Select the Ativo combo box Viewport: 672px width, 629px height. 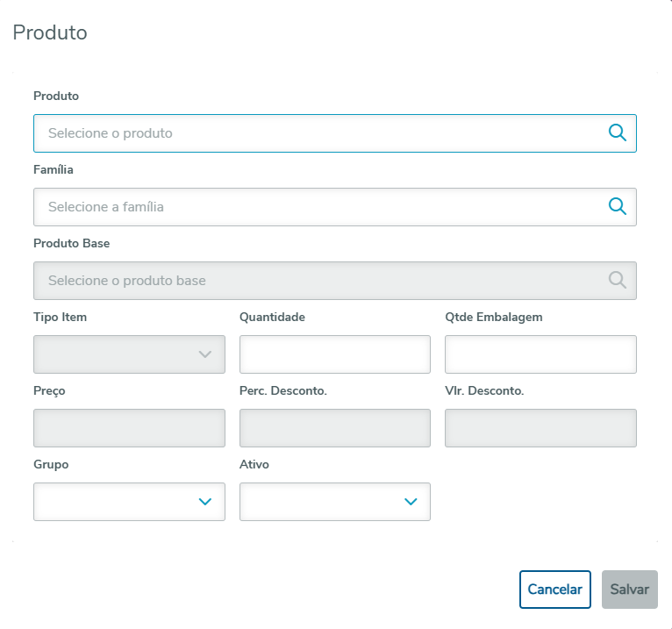coord(320,502)
